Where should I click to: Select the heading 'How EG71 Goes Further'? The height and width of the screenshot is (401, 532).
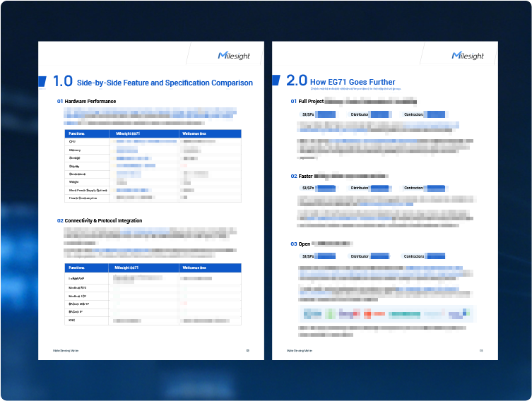353,82
